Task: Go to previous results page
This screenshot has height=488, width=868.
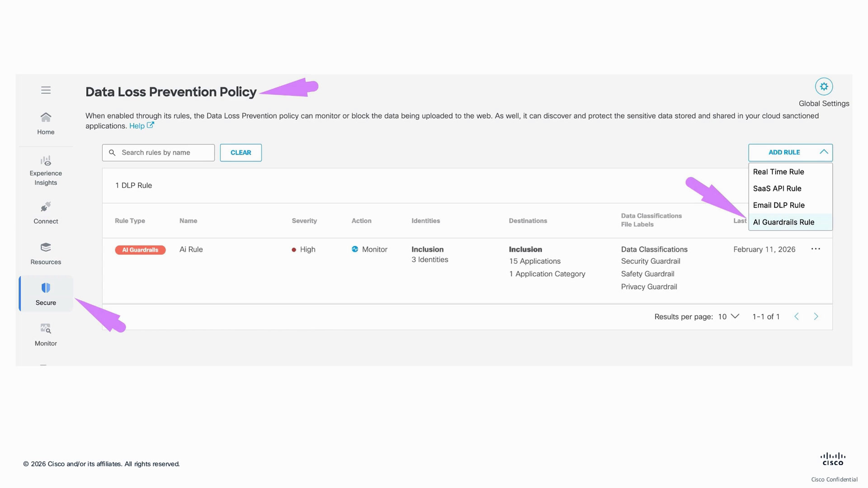Action: coord(797,316)
